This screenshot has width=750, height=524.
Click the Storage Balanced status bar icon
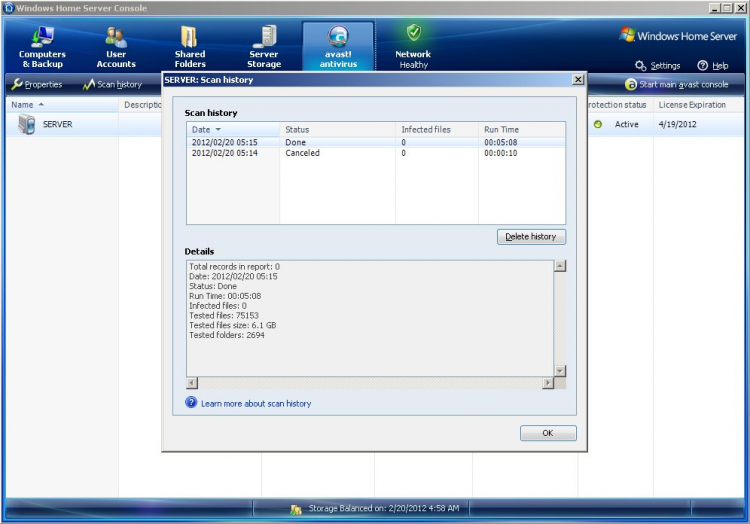(x=296, y=509)
